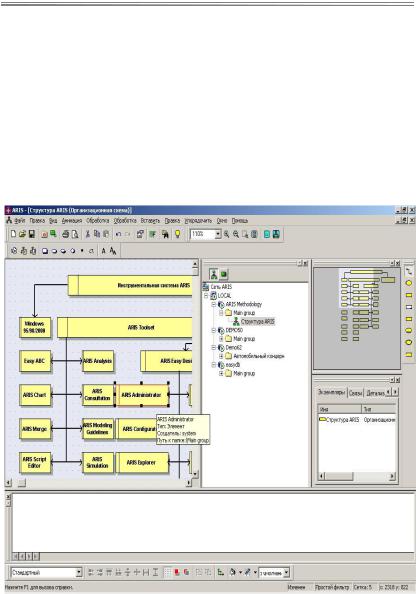416x594 pixels.
Task: Click the Easy ABC box in diagram
Action: [x=35, y=361]
